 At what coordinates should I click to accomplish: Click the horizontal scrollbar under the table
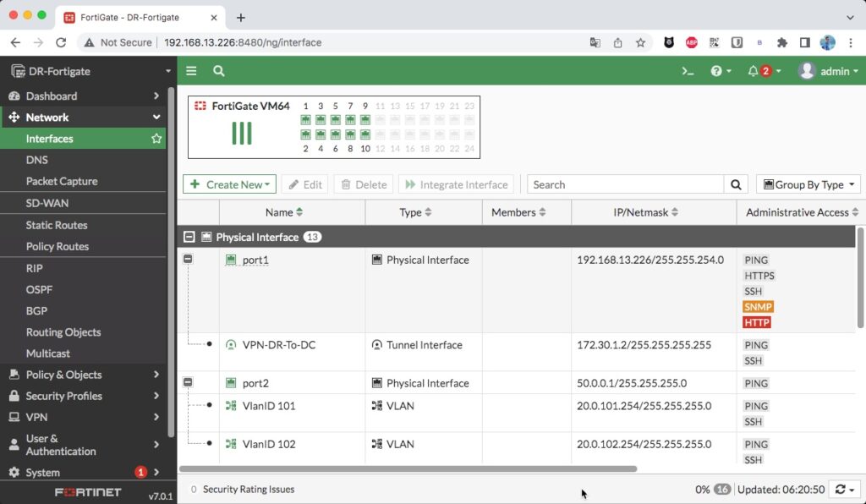coord(408,468)
